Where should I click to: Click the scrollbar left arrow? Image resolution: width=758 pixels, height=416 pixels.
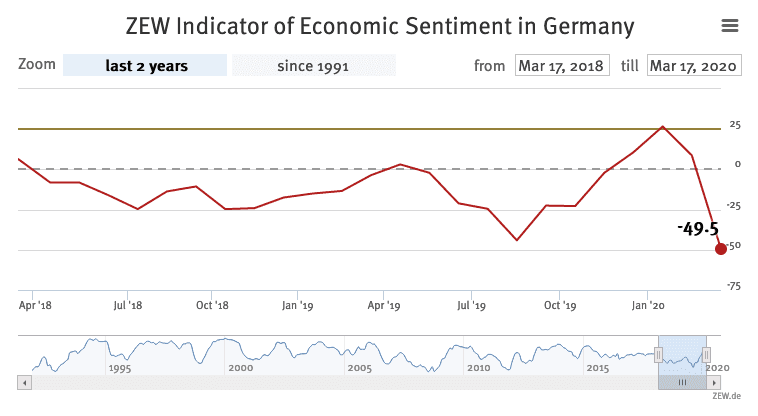(23, 382)
